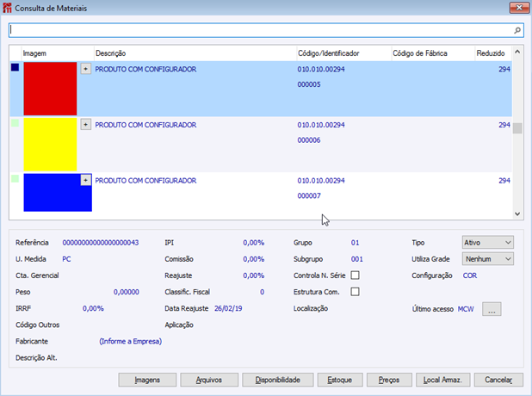Click the magnifier search icon

click(x=517, y=30)
